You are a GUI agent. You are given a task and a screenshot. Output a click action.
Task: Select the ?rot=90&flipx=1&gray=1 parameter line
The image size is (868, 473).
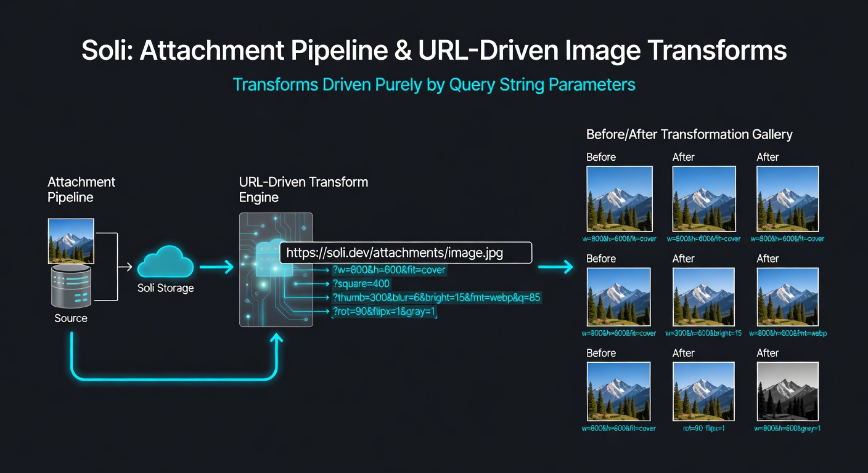click(x=384, y=312)
